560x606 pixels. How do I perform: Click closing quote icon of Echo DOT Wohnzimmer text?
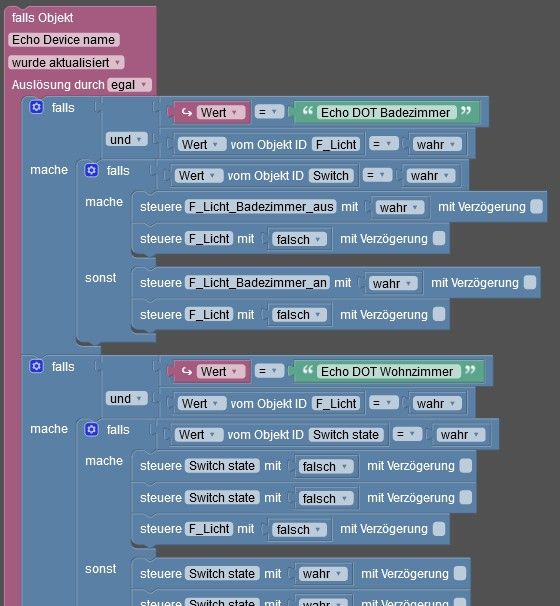coord(470,370)
